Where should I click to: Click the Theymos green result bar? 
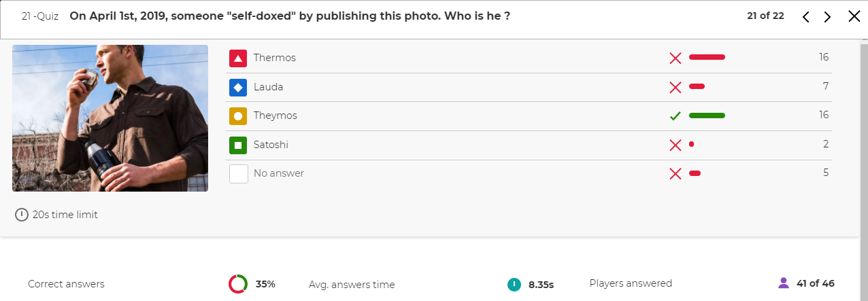(707, 116)
